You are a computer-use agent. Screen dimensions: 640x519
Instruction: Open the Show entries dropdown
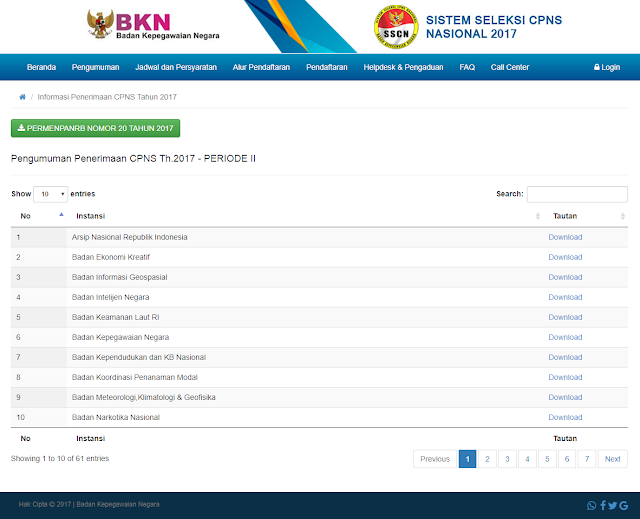tap(51, 194)
